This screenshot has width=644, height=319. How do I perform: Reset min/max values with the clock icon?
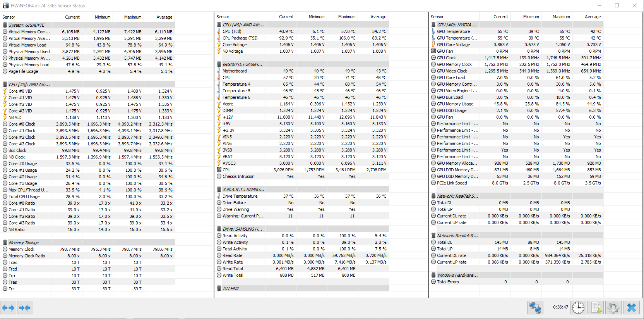pos(578,308)
